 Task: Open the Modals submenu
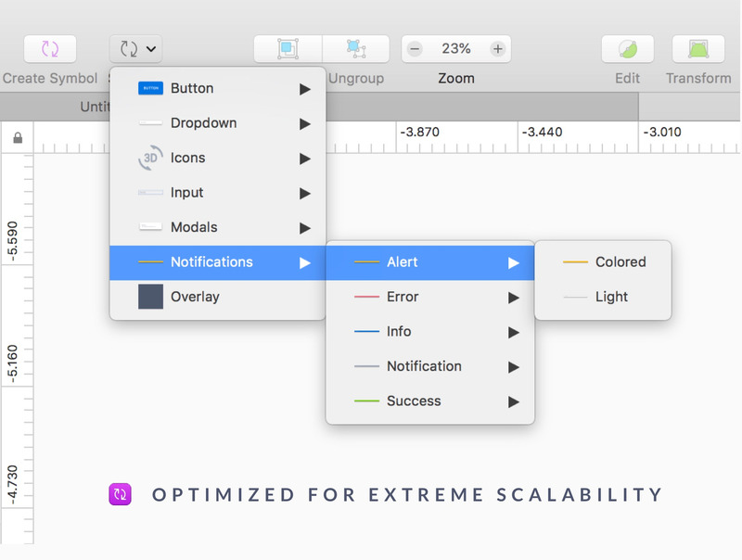218,227
